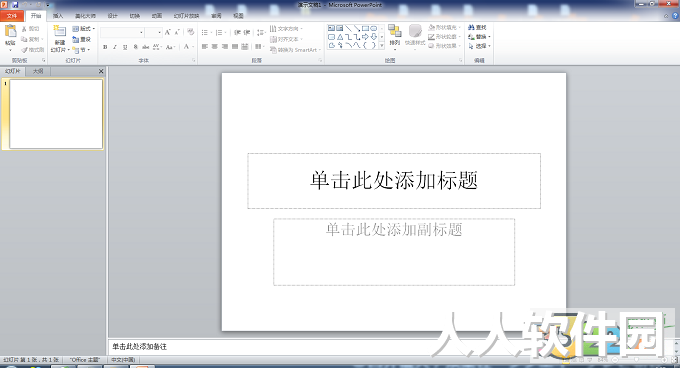
Task: Toggle text shadow formatting
Action: (x=135, y=47)
